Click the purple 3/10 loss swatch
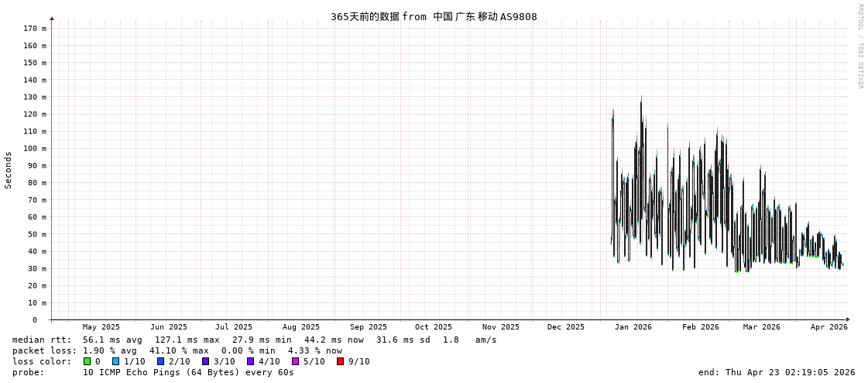 pyautogui.click(x=206, y=361)
